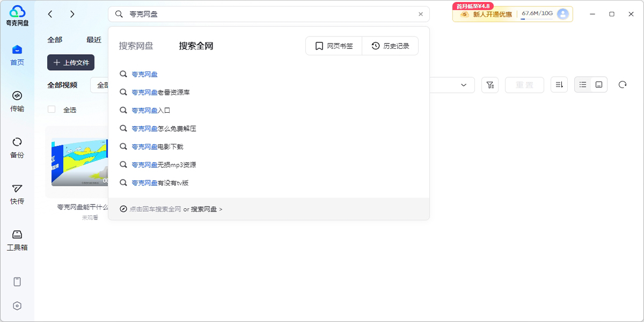644x322 pixels.
Task: Click the 67.6M/10G storage usage indicator
Action: pyautogui.click(x=537, y=14)
